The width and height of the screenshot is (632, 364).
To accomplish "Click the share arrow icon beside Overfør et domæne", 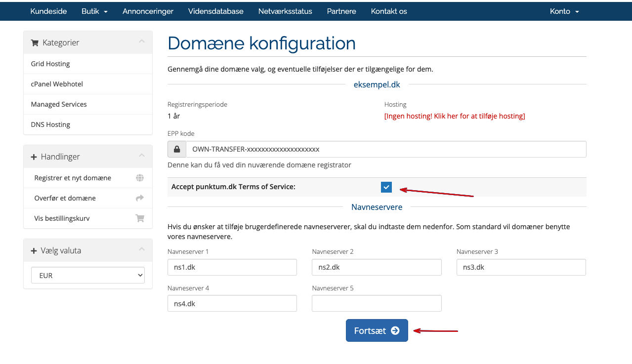I will point(140,198).
